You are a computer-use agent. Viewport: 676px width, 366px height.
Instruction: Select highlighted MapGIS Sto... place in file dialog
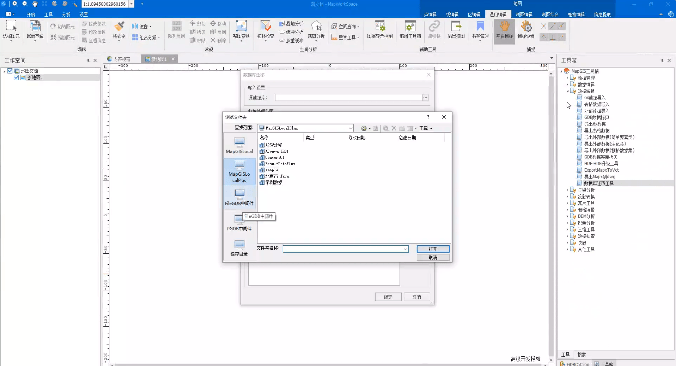tap(239, 171)
